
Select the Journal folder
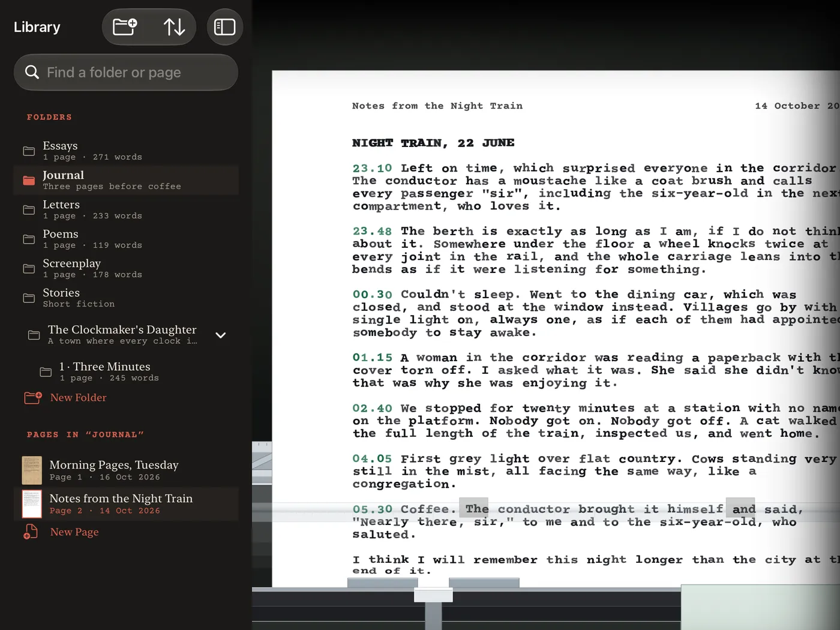tap(126, 180)
